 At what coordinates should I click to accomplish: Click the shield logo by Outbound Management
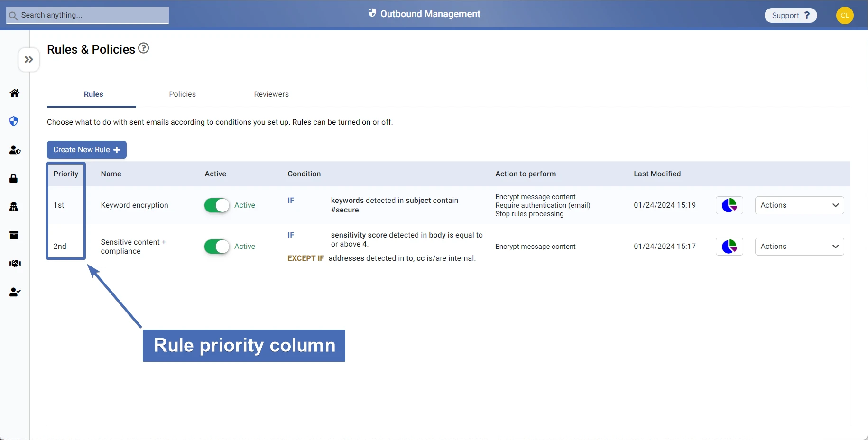point(372,13)
